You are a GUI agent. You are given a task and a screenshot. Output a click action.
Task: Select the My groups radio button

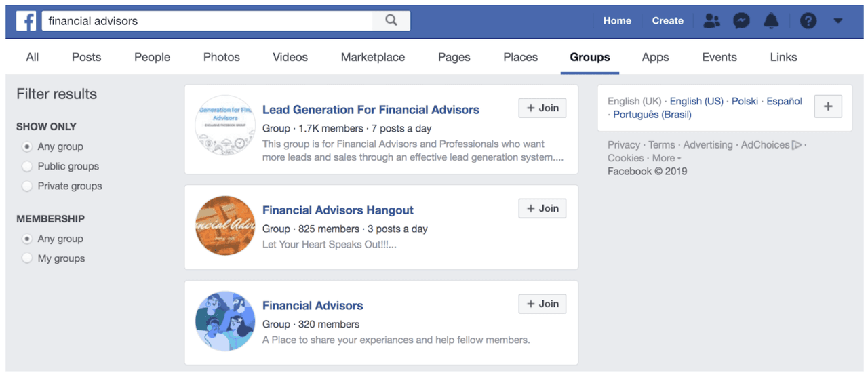[x=27, y=258]
